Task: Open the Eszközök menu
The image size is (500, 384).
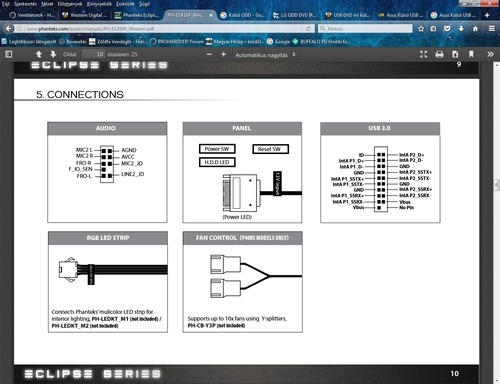Action: [x=125, y=4]
